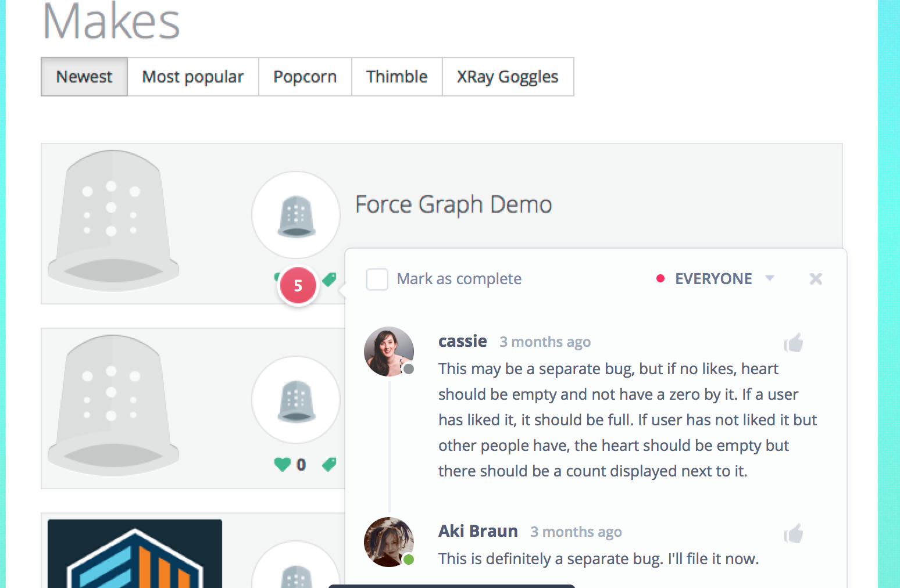900x588 pixels.
Task: Like Aki Braun's comment with the thumbs-up
Action: [794, 533]
